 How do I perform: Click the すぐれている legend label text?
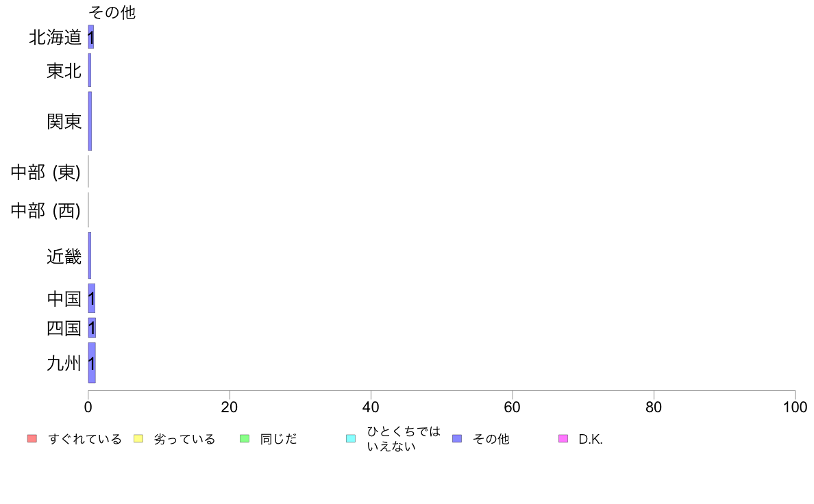tap(84, 439)
